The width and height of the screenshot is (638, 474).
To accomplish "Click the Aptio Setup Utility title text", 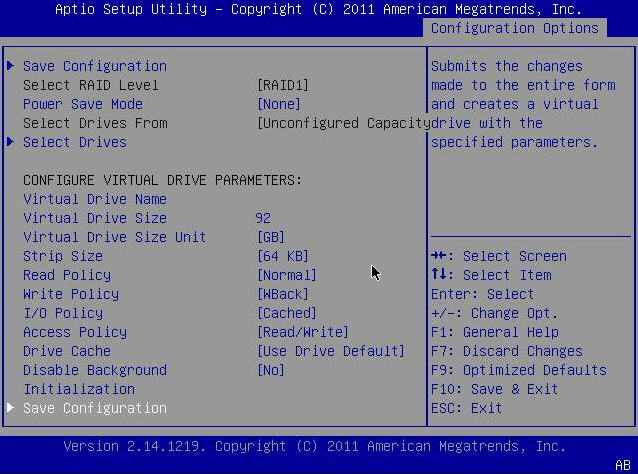I will tap(319, 9).
